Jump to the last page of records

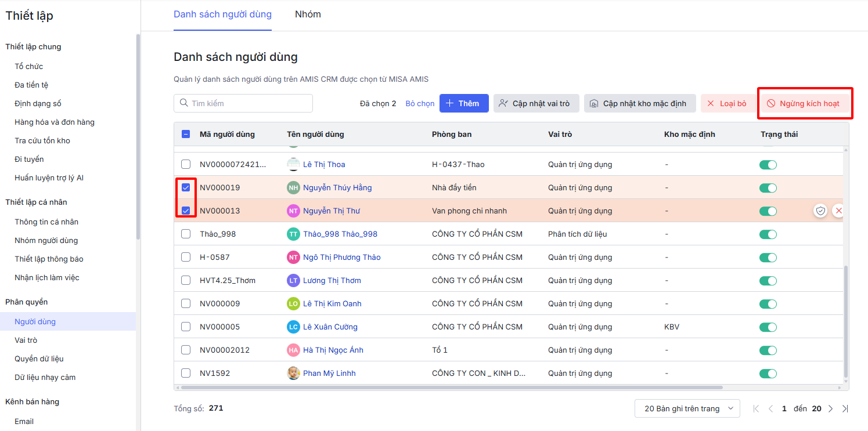pos(845,408)
